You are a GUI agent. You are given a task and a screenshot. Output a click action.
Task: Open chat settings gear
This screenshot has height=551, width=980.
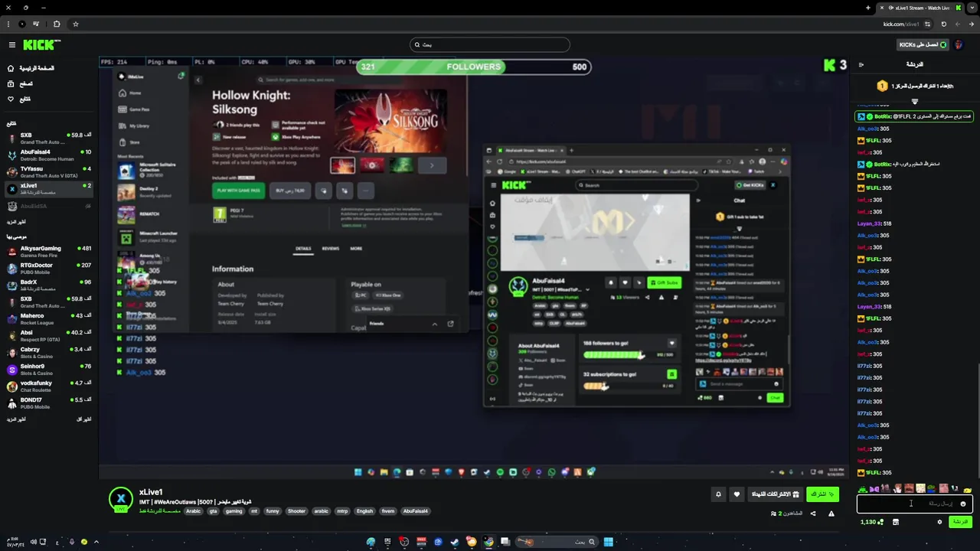tap(939, 522)
